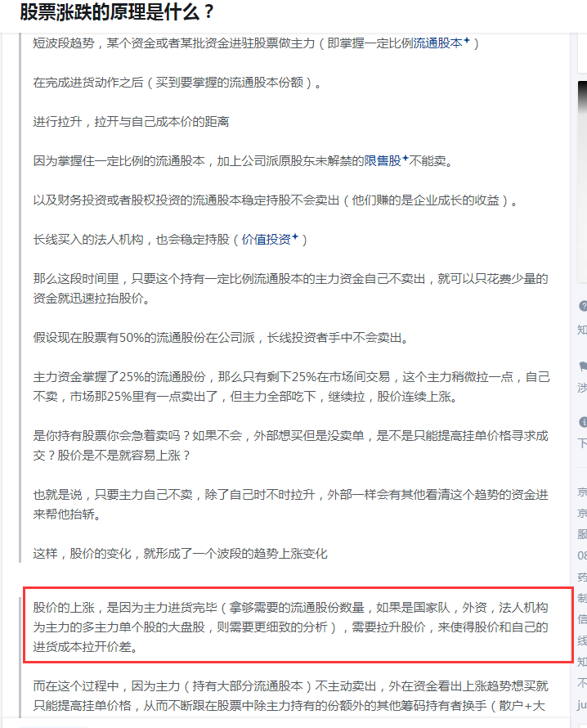The image size is (587, 728).
Task: Click the paragraph beginning 假设现在股票有50%
Action: coord(221,338)
